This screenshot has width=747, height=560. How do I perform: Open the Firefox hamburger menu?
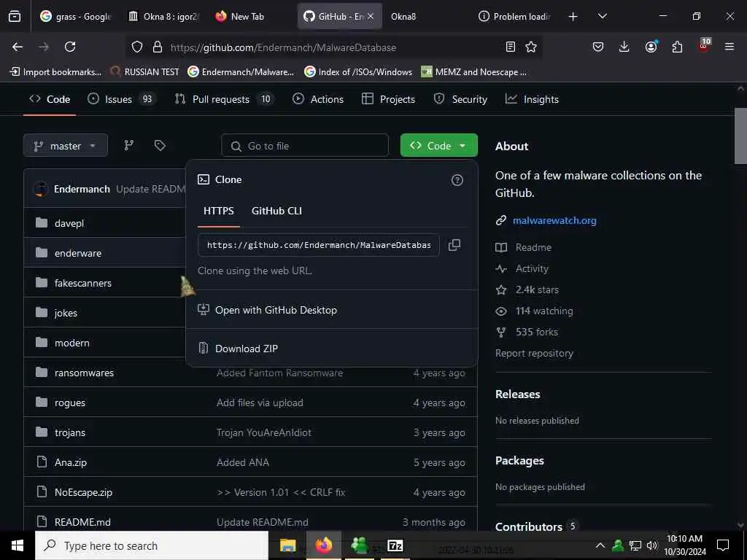click(x=729, y=47)
